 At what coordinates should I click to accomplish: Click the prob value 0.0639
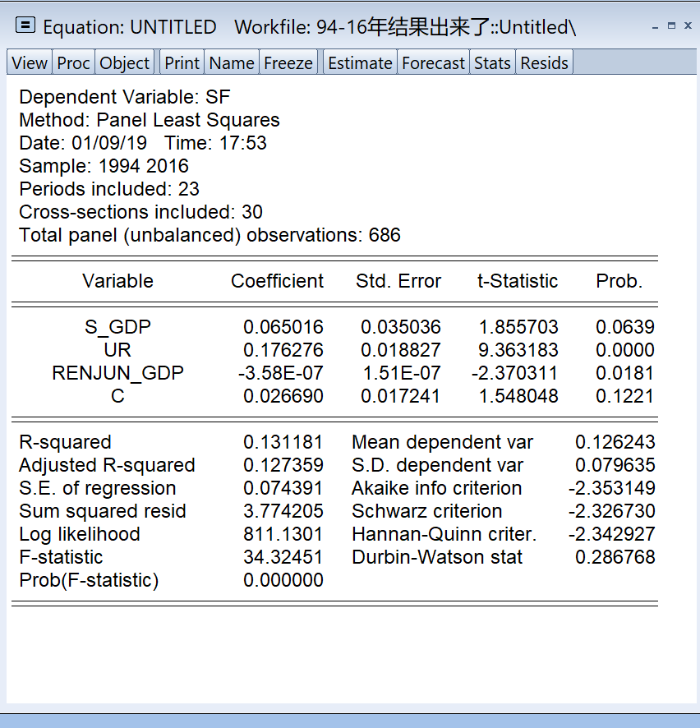pos(625,327)
